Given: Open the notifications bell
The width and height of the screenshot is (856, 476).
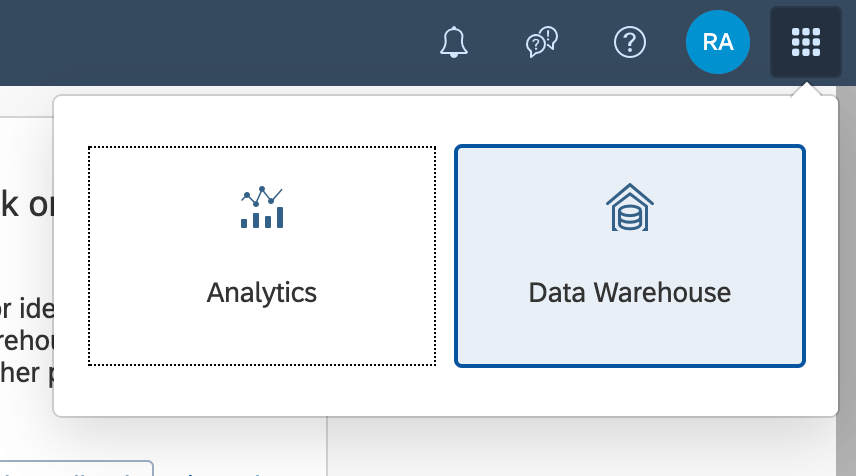Looking at the screenshot, I should [454, 42].
